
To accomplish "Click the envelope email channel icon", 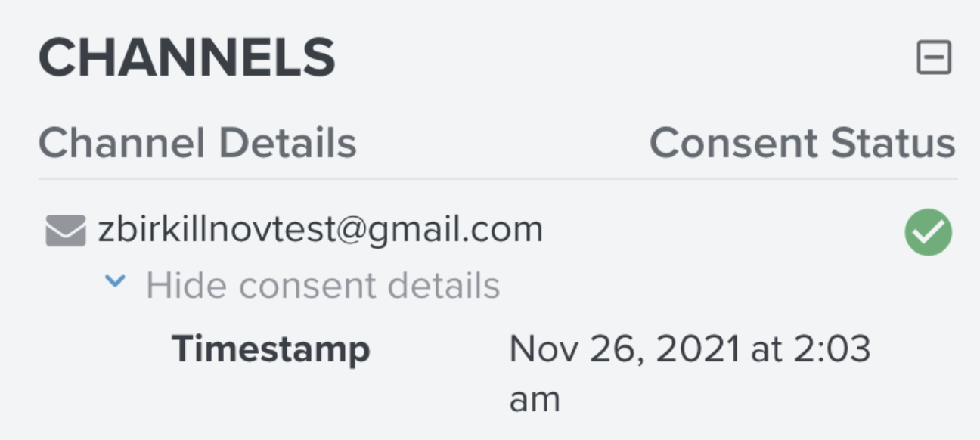I will 65,231.
